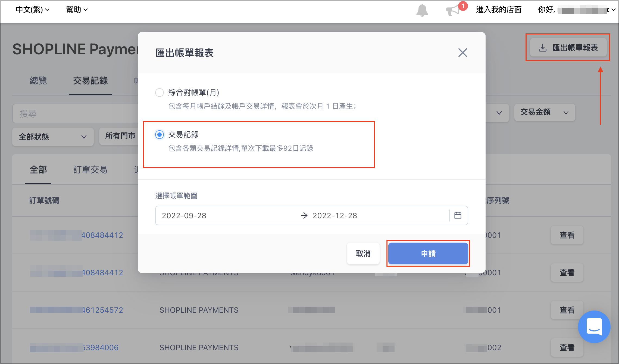Click the 匯出帳單報表 export button
Image resolution: width=619 pixels, height=364 pixels.
(568, 48)
